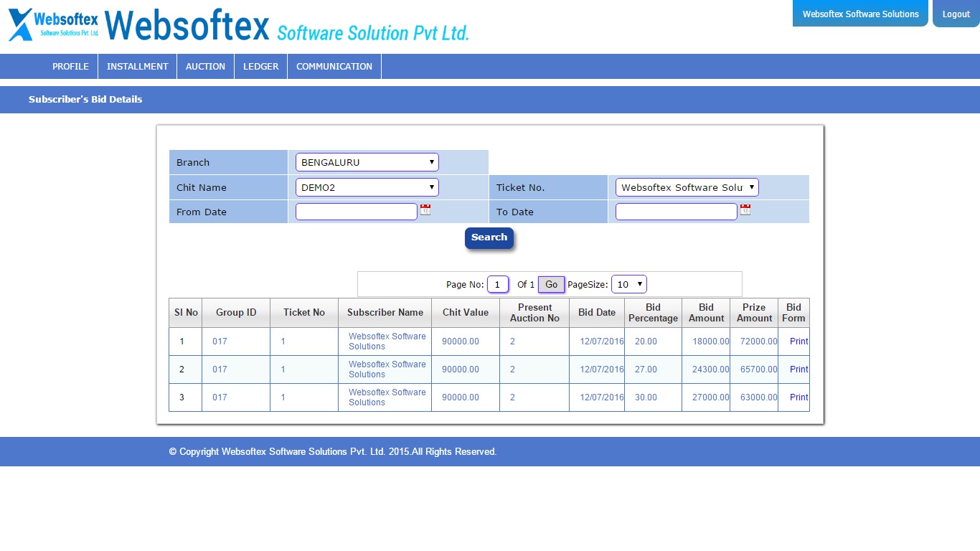Open the COMMUNICATION menu

click(x=334, y=66)
